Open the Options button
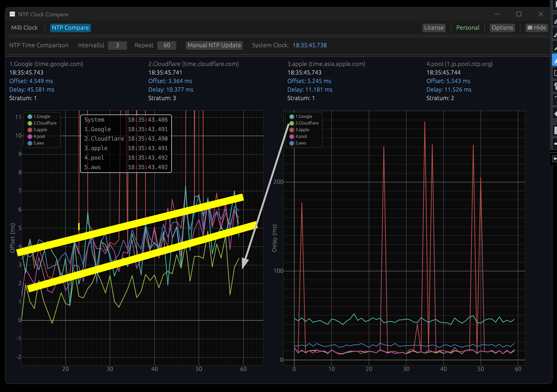 tap(502, 28)
